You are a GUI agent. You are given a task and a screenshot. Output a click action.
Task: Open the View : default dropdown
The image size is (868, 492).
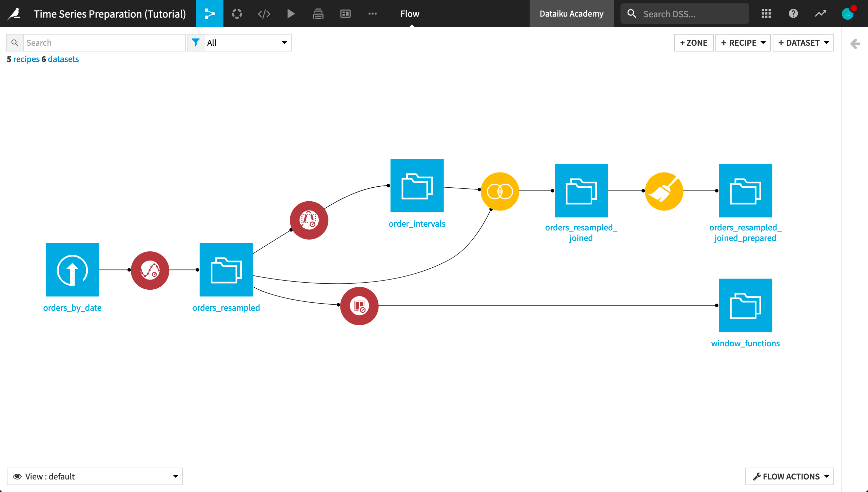coord(95,476)
